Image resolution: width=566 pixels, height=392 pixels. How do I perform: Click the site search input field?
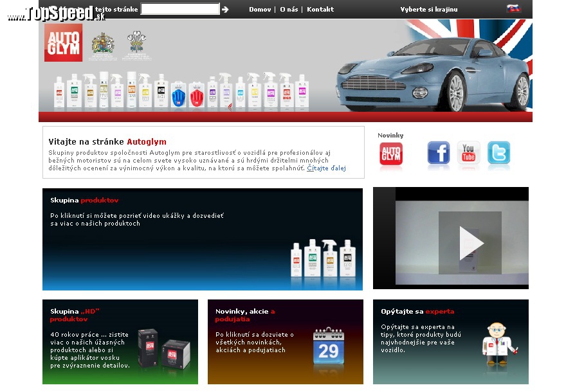point(180,9)
